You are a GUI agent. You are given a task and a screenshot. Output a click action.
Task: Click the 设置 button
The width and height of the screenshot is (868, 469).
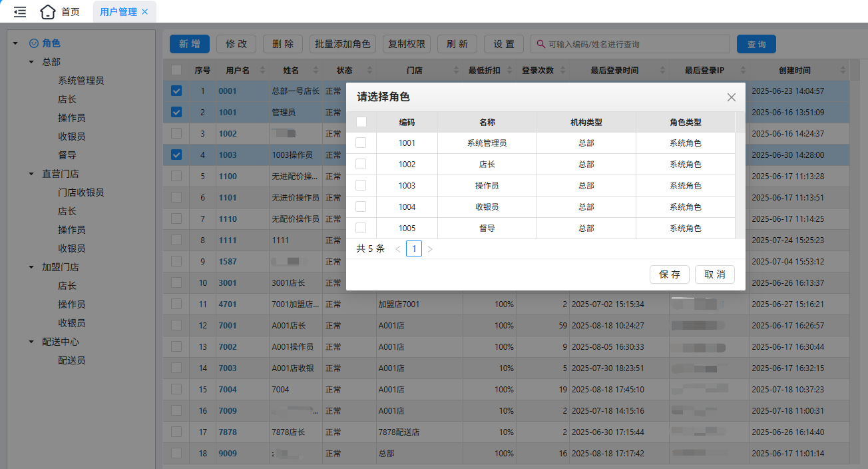tap(504, 44)
